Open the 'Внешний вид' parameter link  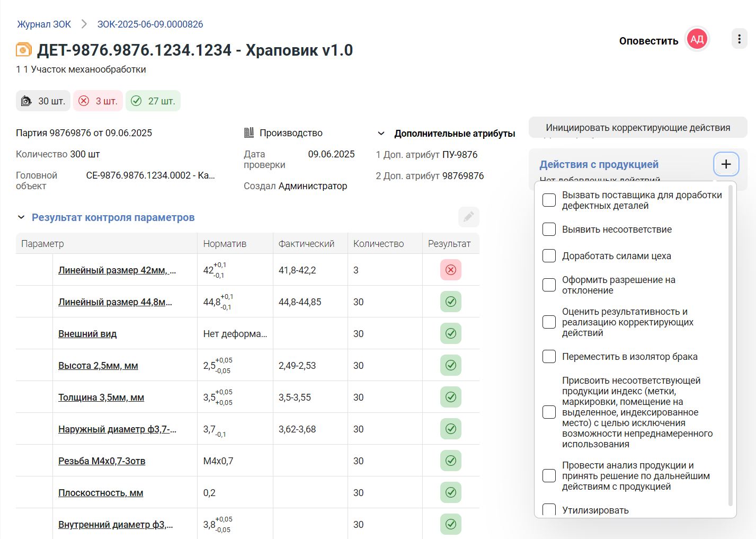coord(87,334)
